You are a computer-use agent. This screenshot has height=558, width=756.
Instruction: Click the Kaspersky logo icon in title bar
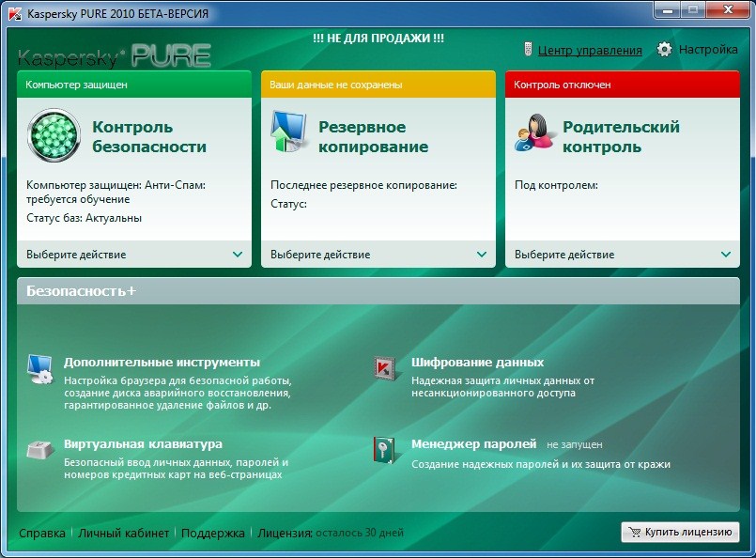(x=15, y=13)
